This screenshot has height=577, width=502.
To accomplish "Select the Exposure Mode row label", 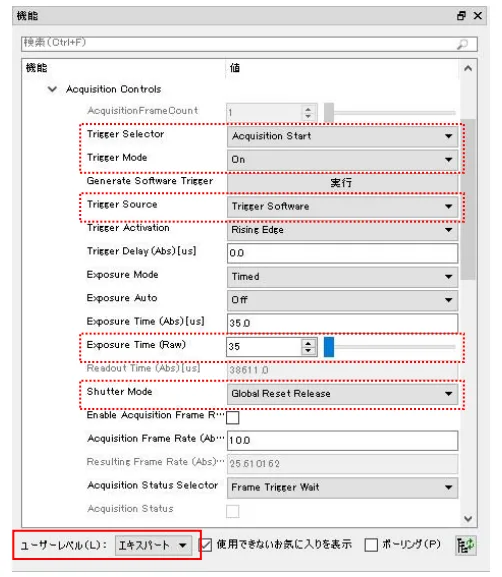I will point(123,275).
